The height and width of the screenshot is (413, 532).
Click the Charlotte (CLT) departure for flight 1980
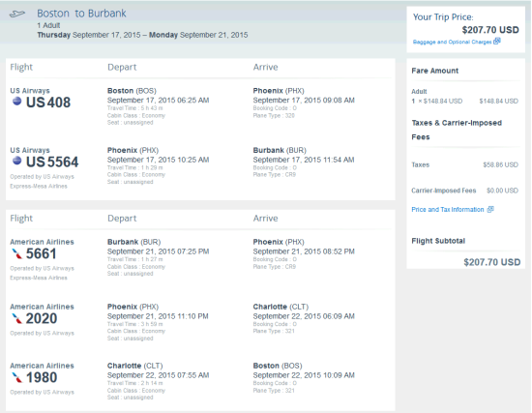(135, 366)
